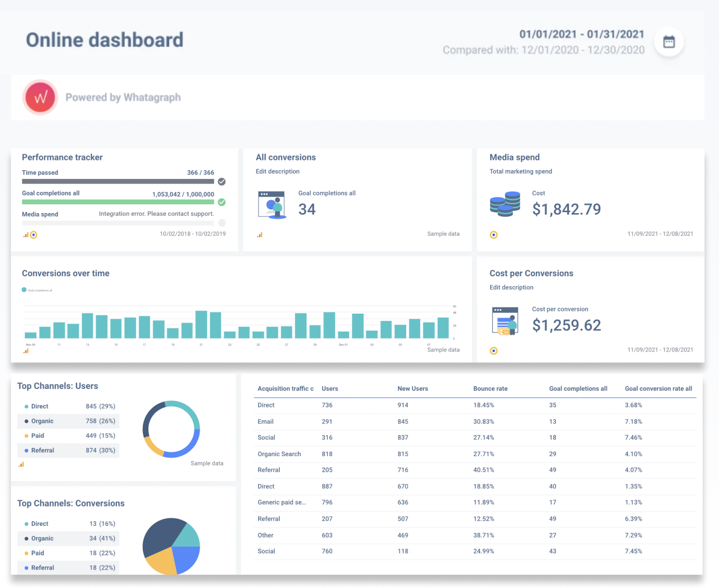
Task: Click the Referral row with 205 users
Action: [475, 470]
